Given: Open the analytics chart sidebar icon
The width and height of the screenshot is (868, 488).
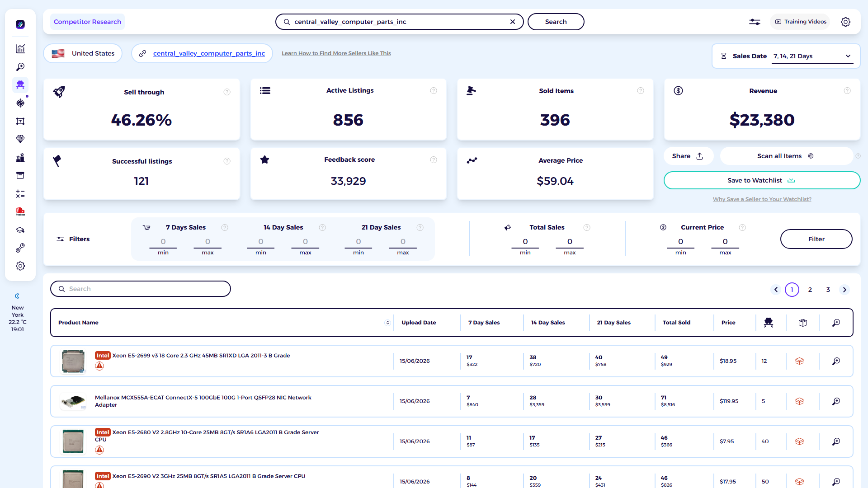Looking at the screenshot, I should (x=20, y=49).
